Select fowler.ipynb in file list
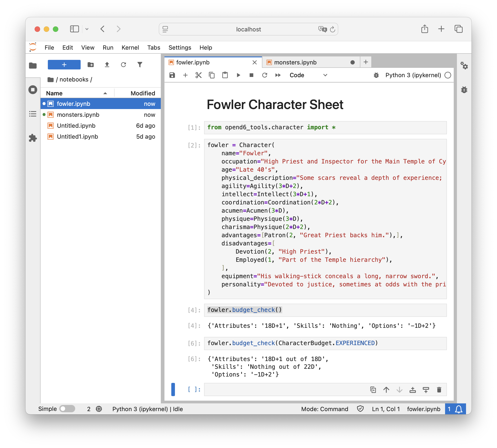The image size is (497, 448). tap(100, 104)
